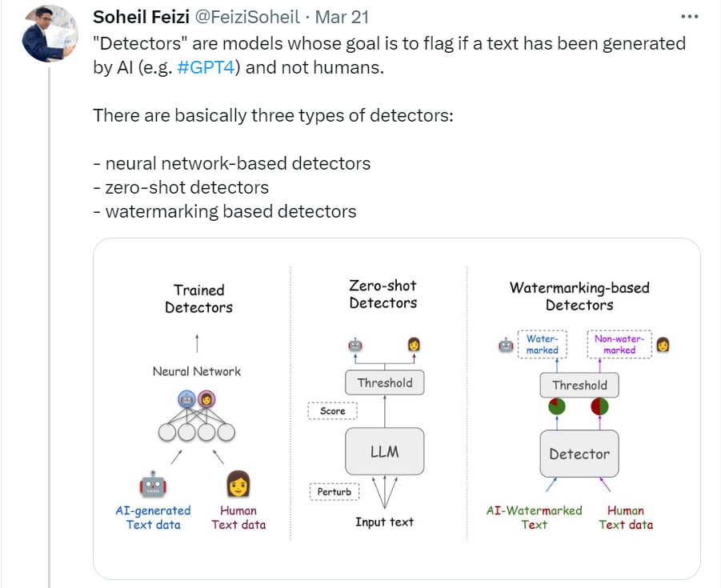Click the dashed Water-marked output box
Image resolution: width=721 pixels, height=588 pixels.
[x=542, y=345]
